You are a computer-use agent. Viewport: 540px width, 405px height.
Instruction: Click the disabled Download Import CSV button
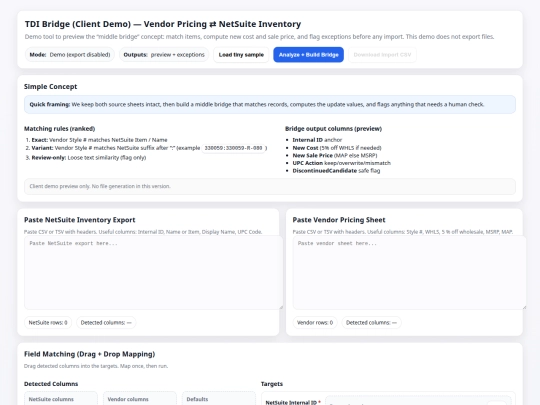click(x=382, y=55)
